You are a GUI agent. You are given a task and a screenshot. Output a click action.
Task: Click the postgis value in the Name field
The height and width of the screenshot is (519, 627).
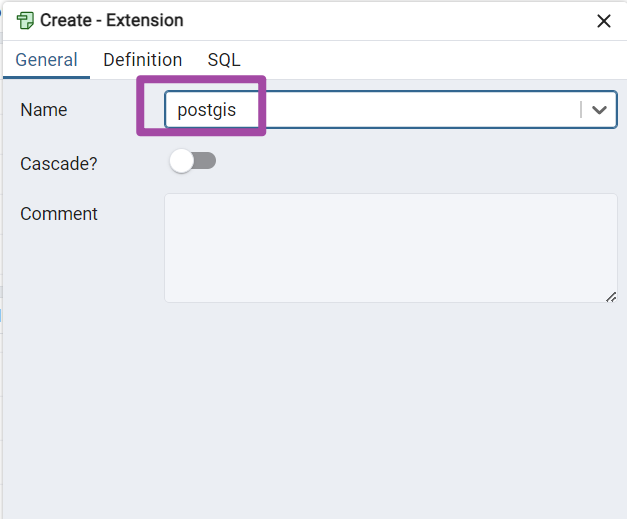[207, 110]
